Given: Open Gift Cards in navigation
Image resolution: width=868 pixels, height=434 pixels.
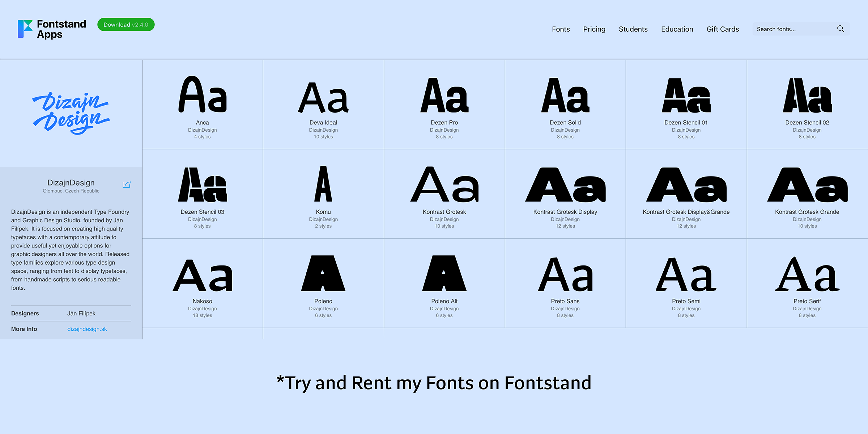Looking at the screenshot, I should pyautogui.click(x=723, y=29).
